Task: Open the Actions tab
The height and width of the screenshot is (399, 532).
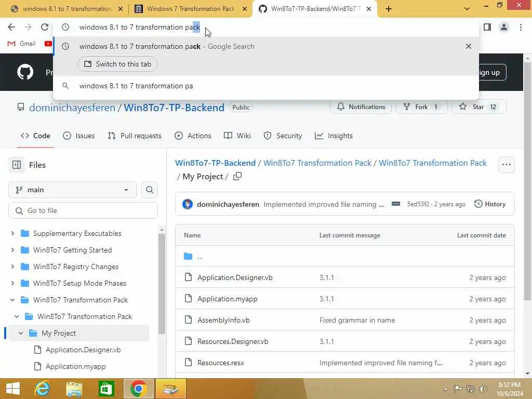Action: pyautogui.click(x=193, y=136)
